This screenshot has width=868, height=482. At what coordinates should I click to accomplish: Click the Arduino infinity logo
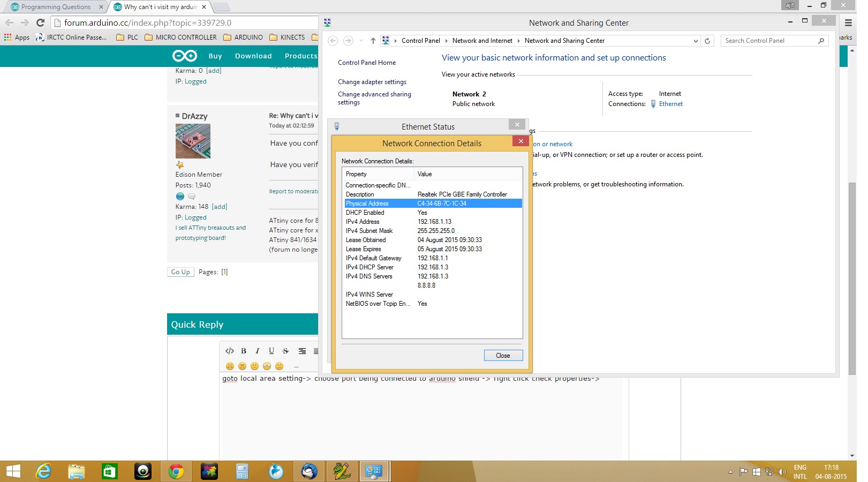(x=184, y=56)
